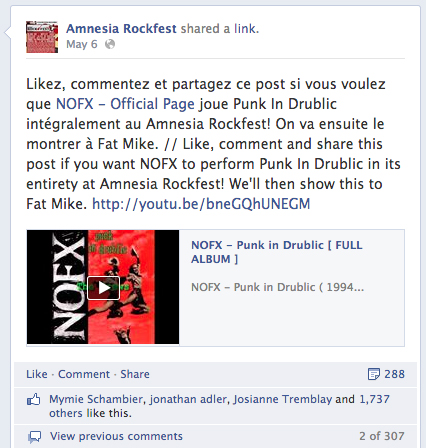Like this post
Viewport: 426px width, 448px height.
(x=37, y=374)
